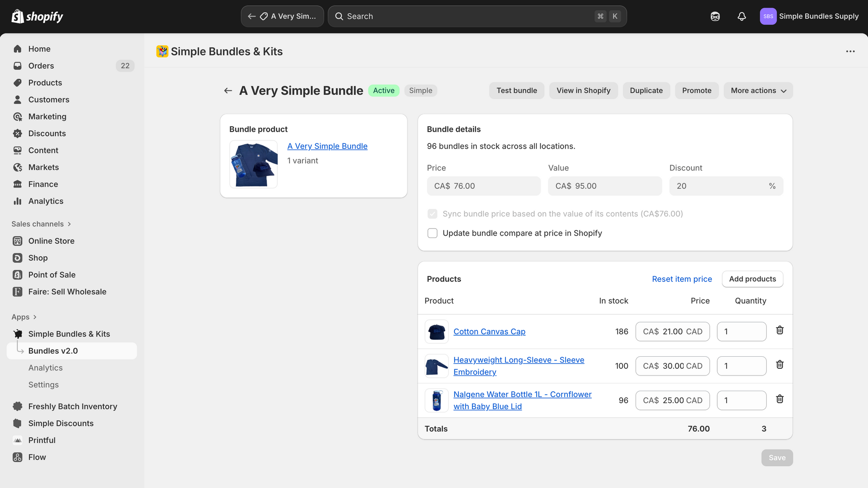Remove the Nalgene Water Bottle row
Screen dimensions: 868x488
click(x=779, y=399)
